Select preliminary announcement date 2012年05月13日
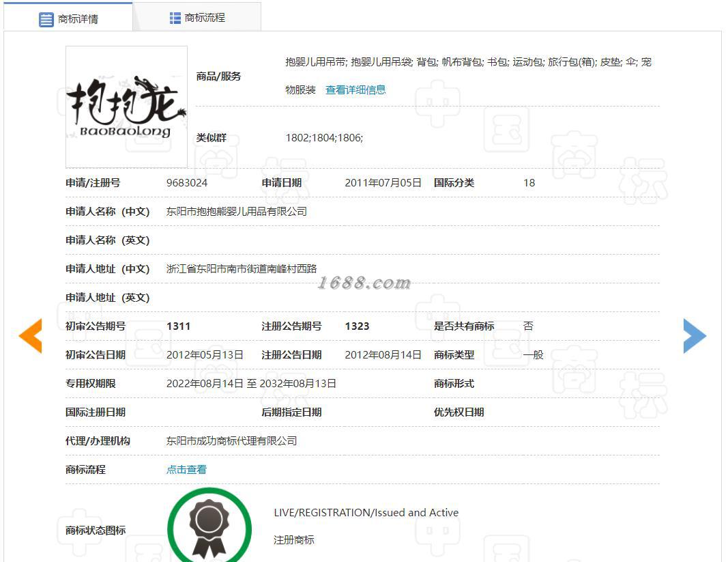Screen dimensions: 728x562 [205, 354]
